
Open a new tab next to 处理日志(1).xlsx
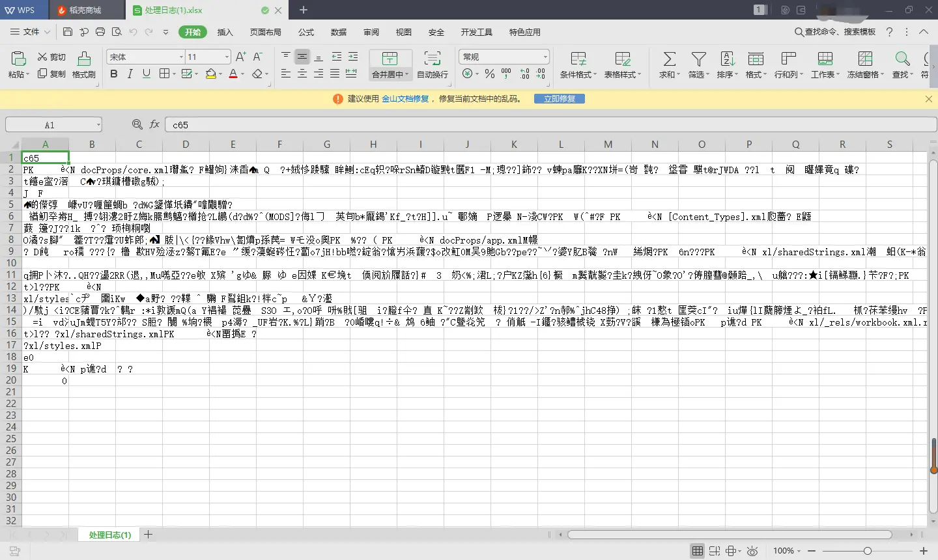coord(304,10)
